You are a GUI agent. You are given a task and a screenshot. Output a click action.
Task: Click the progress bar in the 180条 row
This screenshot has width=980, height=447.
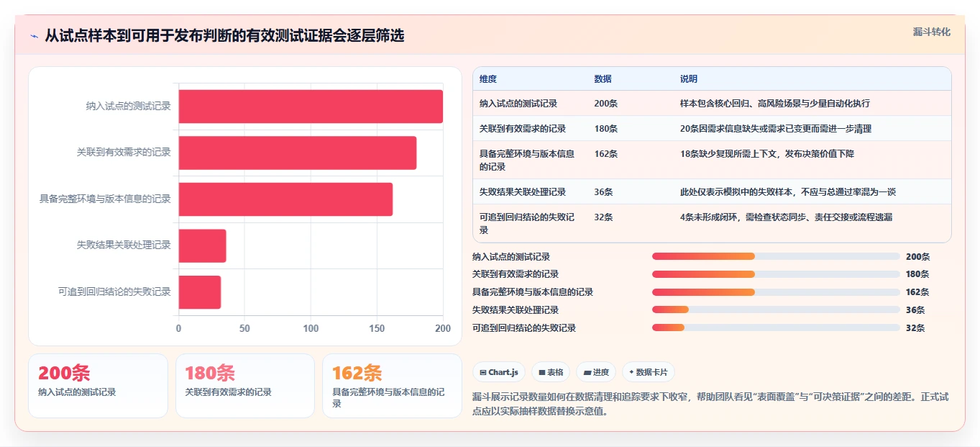coord(776,274)
